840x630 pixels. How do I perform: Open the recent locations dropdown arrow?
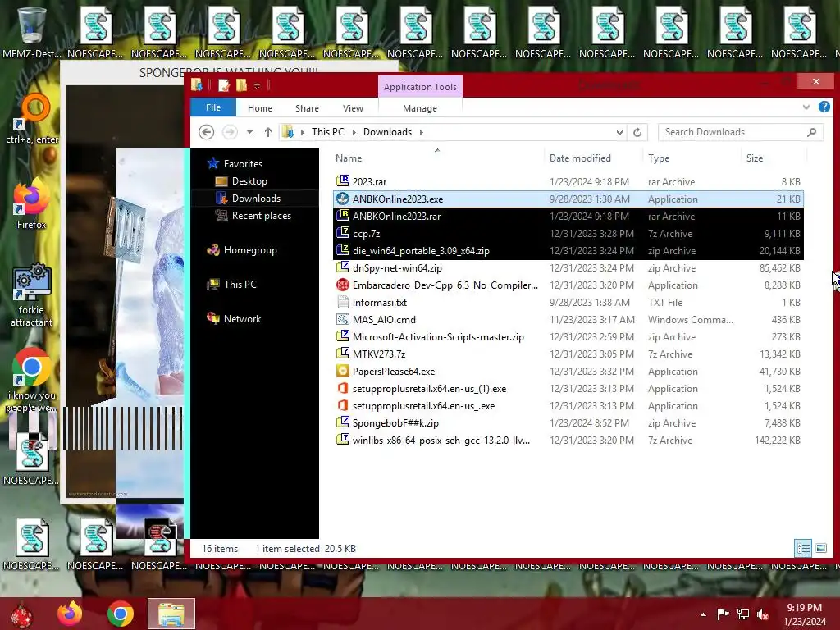[x=249, y=132]
